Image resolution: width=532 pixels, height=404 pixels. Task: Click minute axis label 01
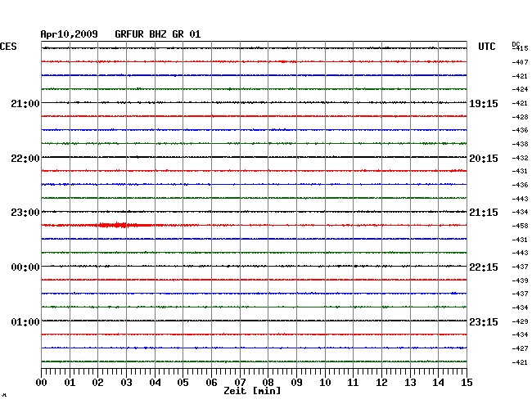click(x=70, y=383)
